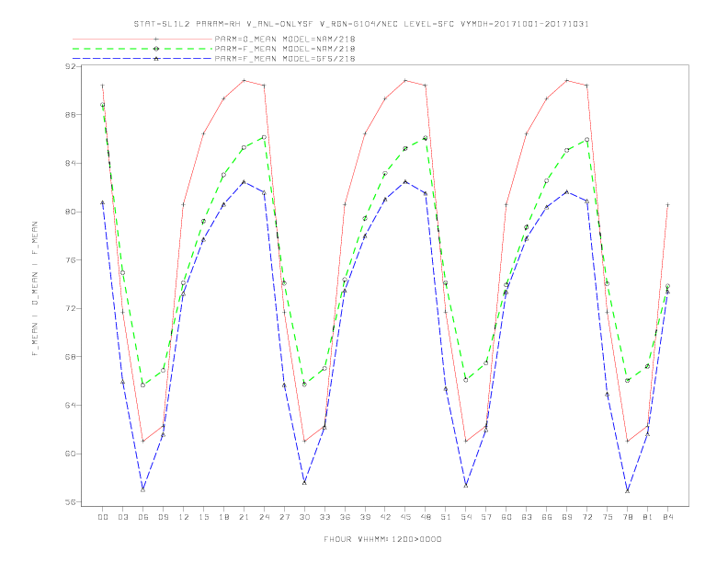Viewport: 728px width, 563px height.
Task: Click the x-axis tick label 78
Action: [628, 517]
